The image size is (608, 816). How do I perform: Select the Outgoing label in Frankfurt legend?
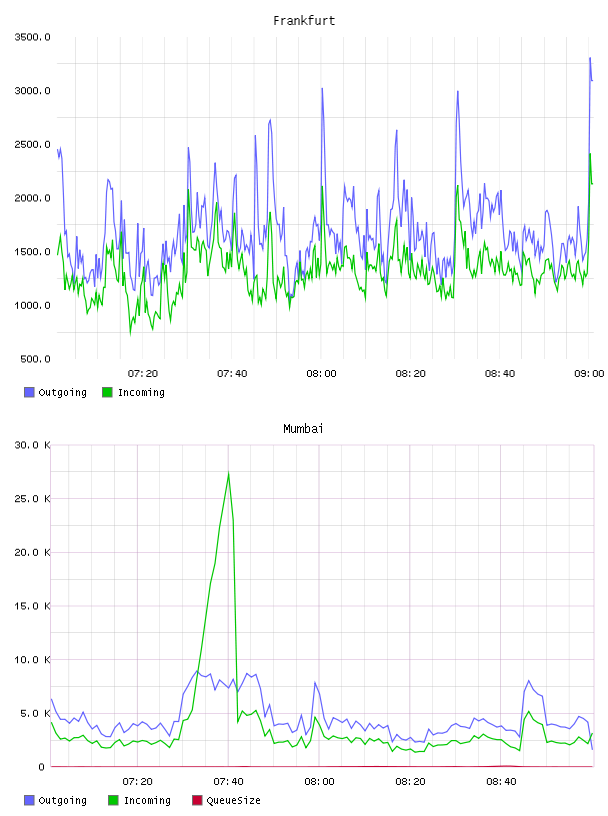point(62,392)
